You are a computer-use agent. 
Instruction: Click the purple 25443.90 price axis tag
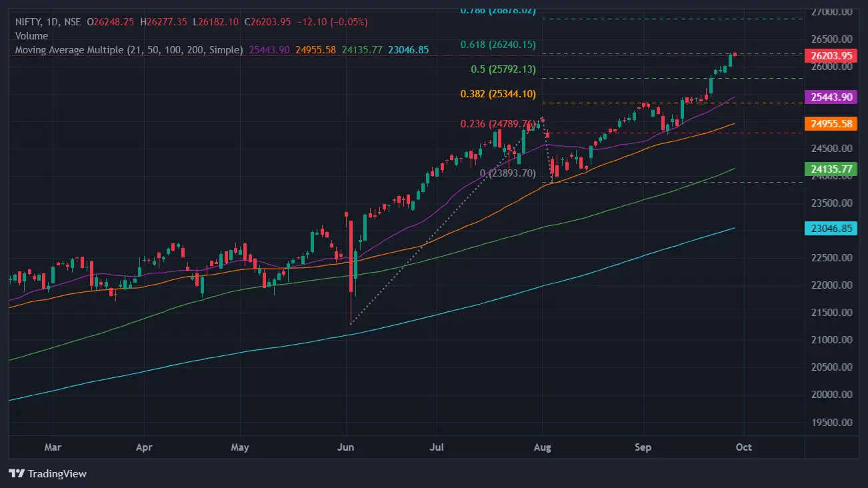(831, 97)
